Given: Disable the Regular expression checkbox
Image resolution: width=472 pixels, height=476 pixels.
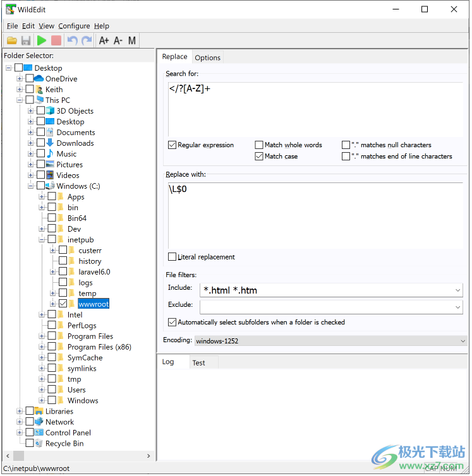Looking at the screenshot, I should click(x=172, y=145).
